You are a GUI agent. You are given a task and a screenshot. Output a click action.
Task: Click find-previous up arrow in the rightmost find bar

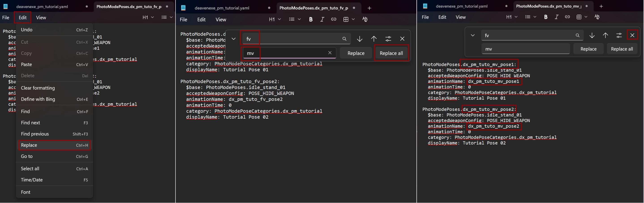click(x=605, y=35)
